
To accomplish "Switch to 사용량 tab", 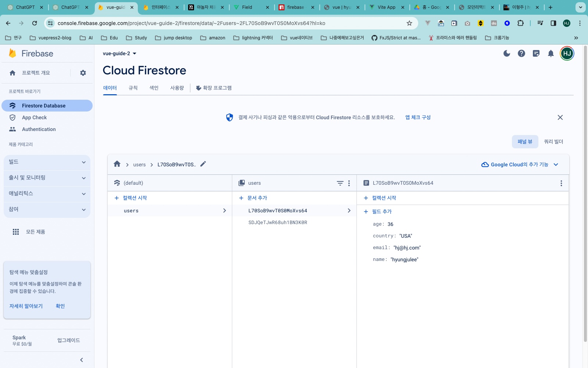I will pyautogui.click(x=177, y=88).
